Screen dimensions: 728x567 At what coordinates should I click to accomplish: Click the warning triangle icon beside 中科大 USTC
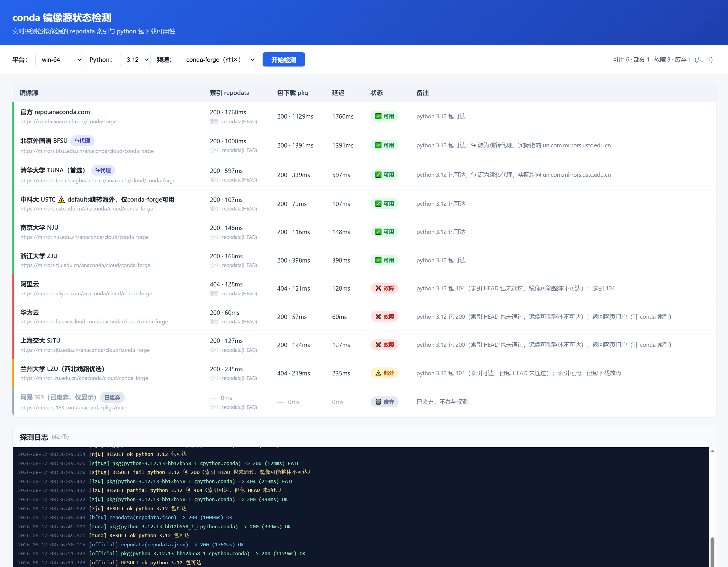pos(61,200)
